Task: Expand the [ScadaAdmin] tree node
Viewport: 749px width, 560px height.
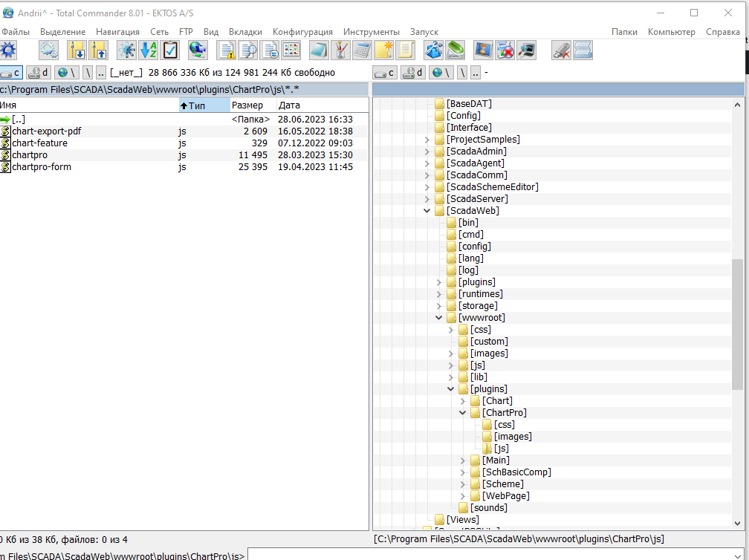Action: (427, 152)
